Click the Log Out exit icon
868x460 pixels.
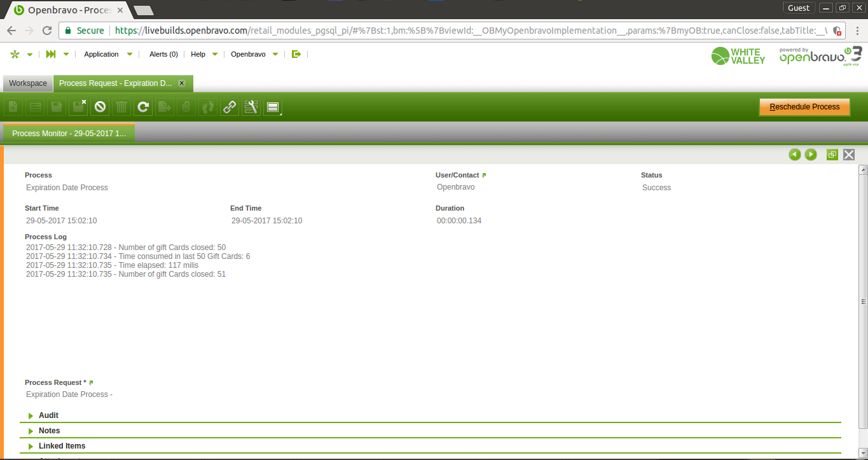296,54
